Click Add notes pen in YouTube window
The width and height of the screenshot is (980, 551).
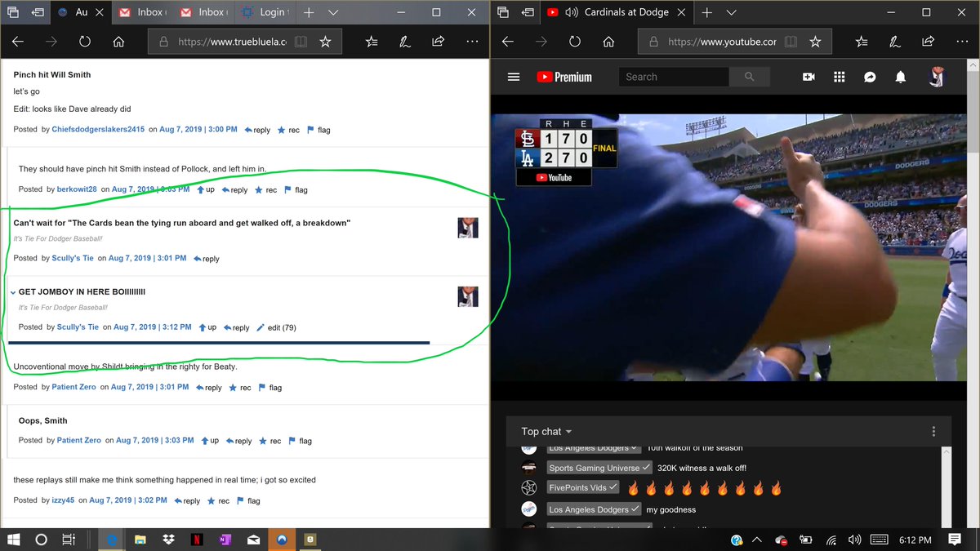coord(895,42)
